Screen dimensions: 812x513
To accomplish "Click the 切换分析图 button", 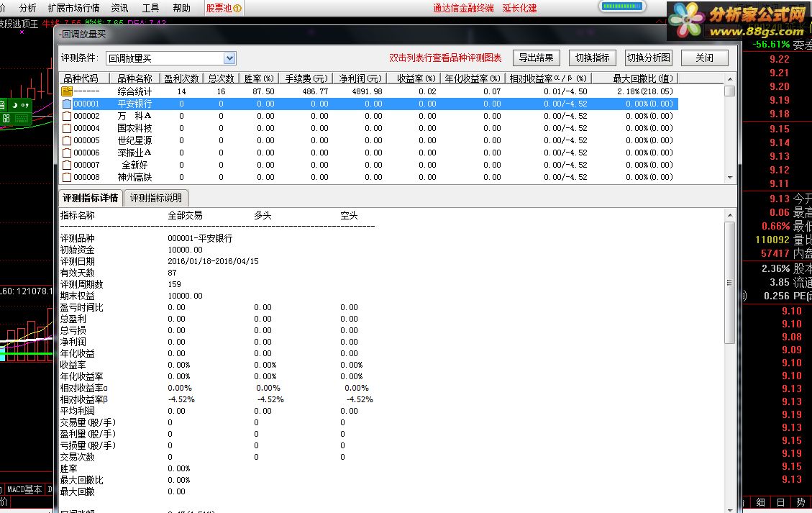I will (649, 58).
